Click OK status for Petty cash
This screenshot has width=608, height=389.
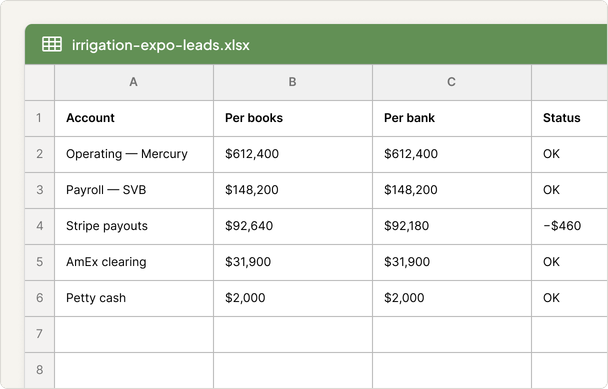click(x=570, y=299)
